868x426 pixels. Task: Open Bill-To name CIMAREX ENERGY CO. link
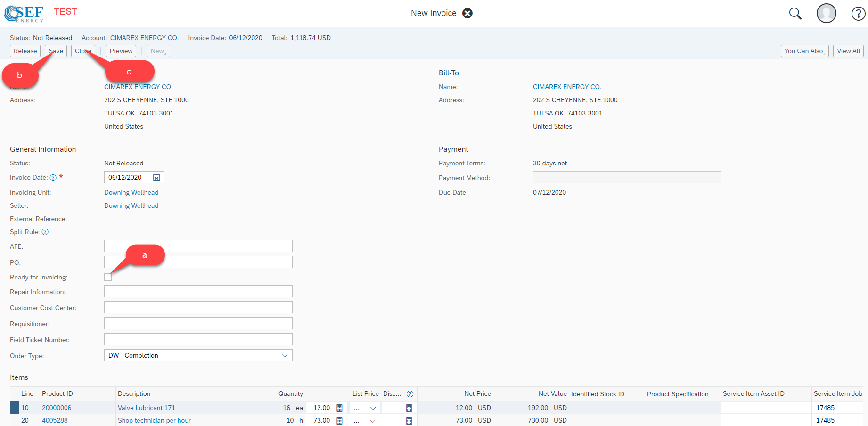(x=567, y=87)
